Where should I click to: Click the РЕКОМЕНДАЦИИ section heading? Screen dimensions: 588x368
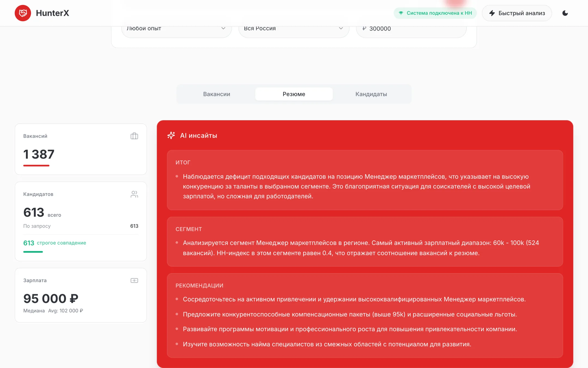coord(199,286)
